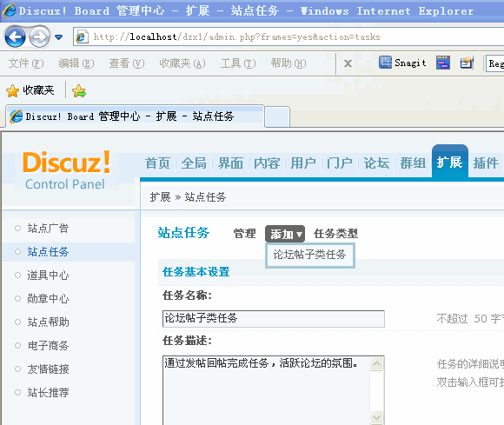Select the active 扩展 nav tab
This screenshot has height=425, width=504.
point(449,162)
